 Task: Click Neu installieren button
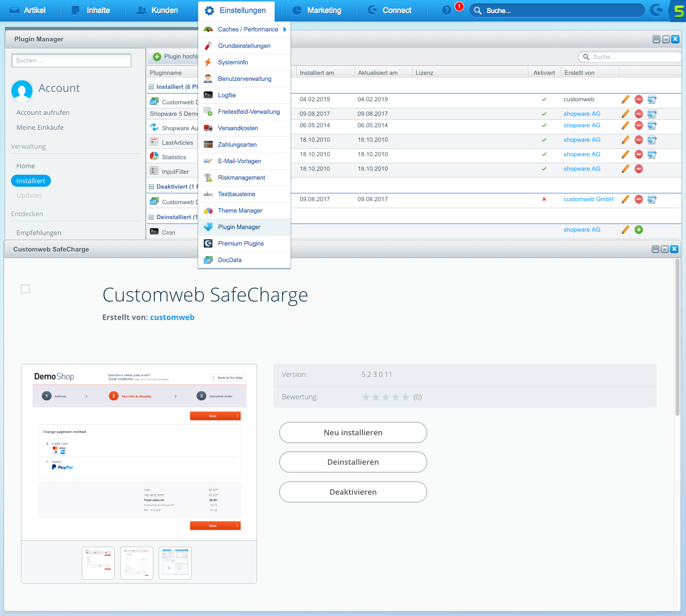point(353,433)
